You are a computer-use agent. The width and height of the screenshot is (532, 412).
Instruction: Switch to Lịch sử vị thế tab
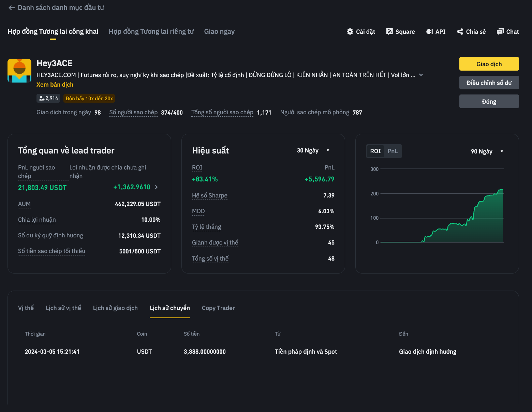(x=63, y=308)
